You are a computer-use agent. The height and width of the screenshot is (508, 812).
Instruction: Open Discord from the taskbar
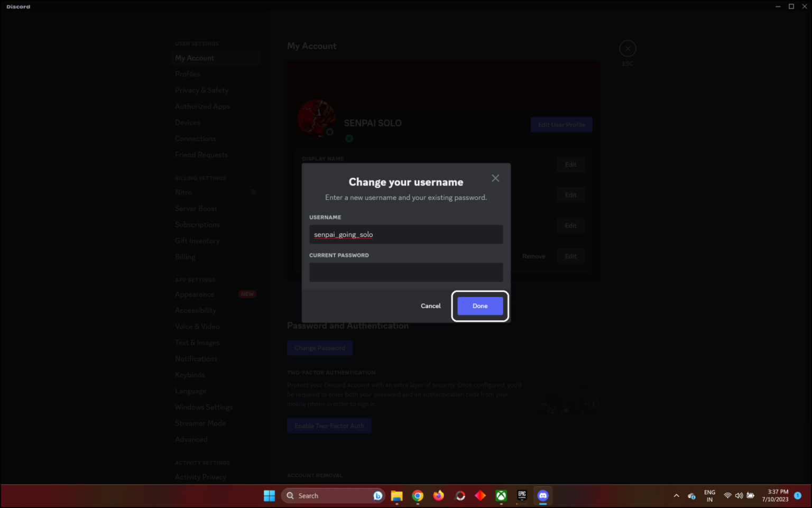point(542,495)
